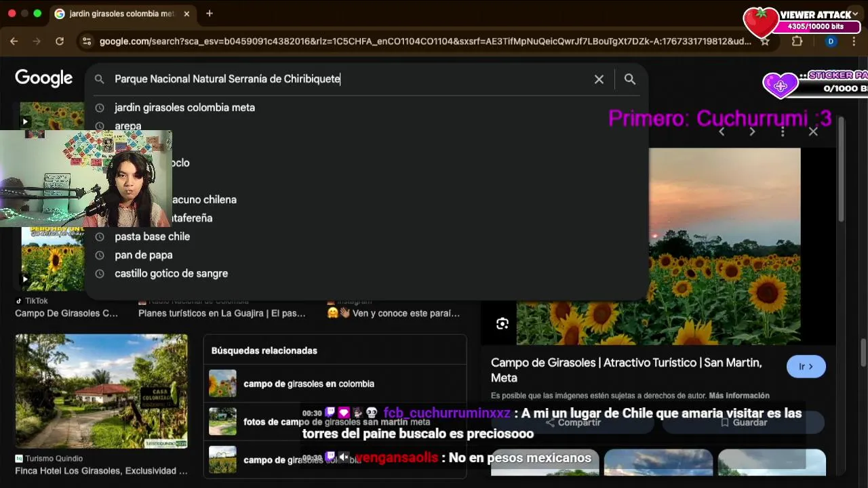Open the Ven y conoce este paraí result

click(x=393, y=313)
